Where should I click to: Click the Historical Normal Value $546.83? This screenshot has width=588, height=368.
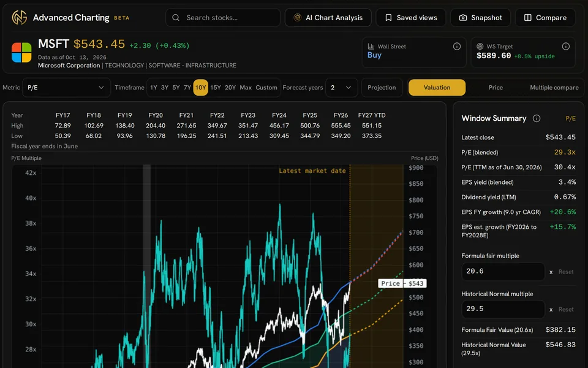click(560, 345)
